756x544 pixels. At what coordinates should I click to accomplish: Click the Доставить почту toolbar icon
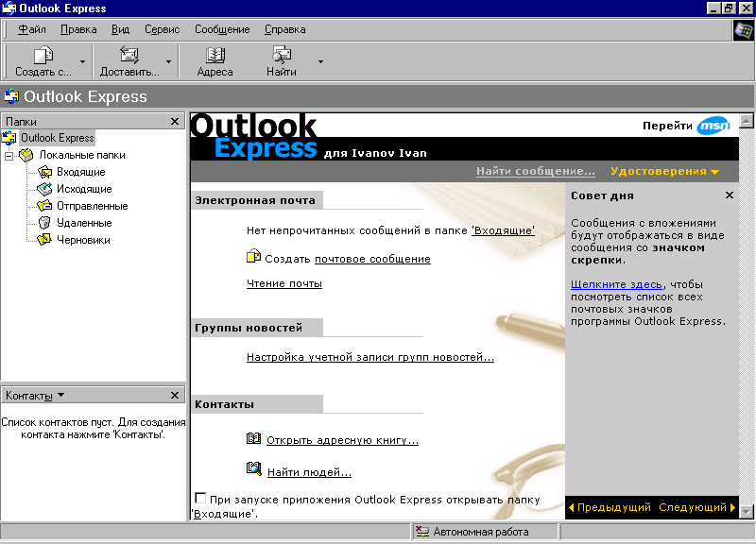coord(129,56)
